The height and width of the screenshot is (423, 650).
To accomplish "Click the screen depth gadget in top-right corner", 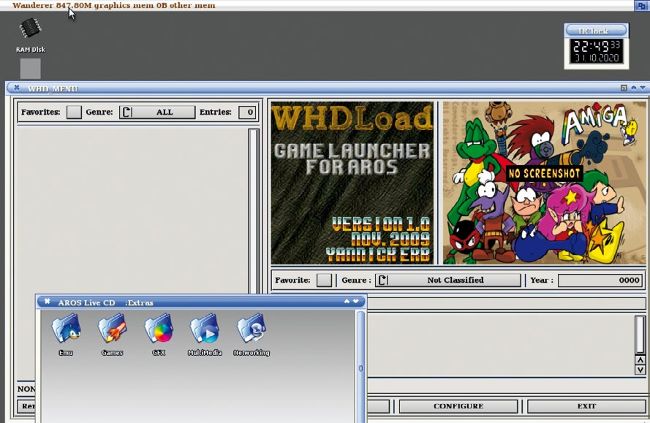I will tap(640, 5).
